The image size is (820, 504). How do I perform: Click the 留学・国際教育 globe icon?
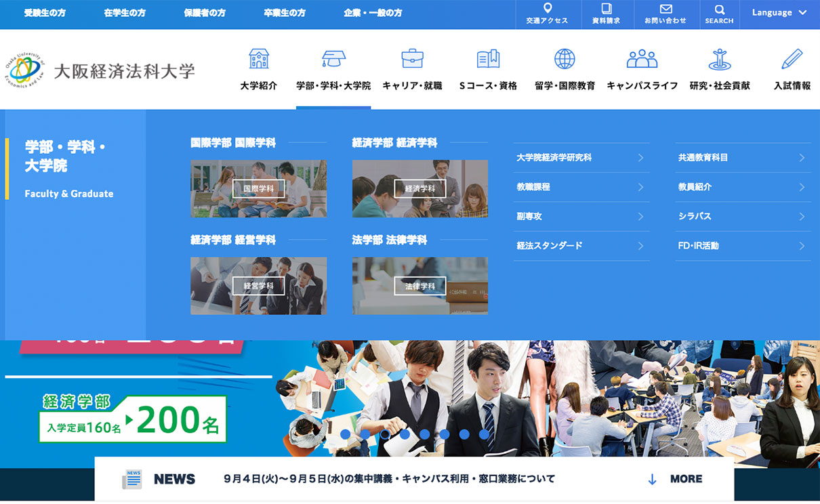tap(565, 59)
